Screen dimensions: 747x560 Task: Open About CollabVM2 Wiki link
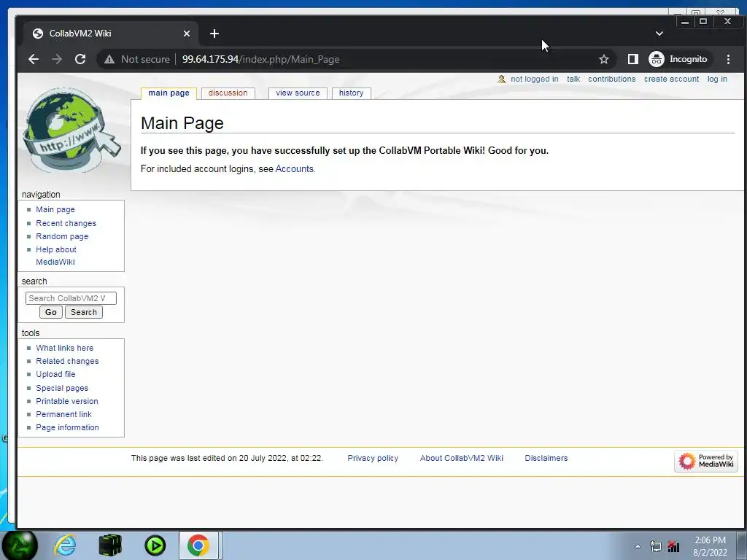point(461,458)
